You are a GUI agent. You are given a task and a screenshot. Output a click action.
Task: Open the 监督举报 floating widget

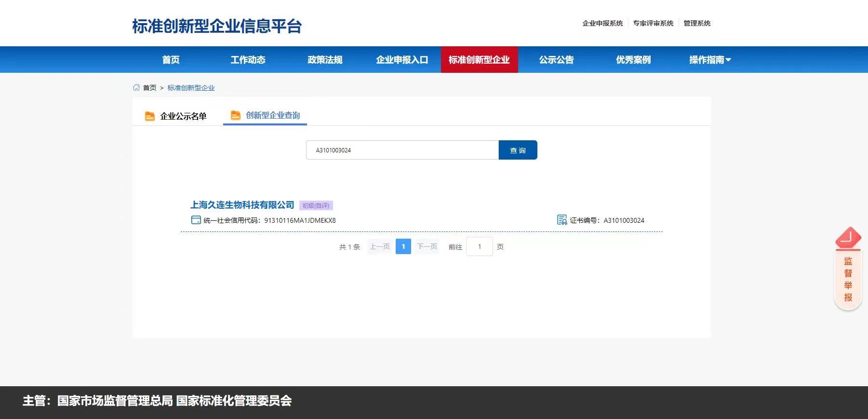848,269
